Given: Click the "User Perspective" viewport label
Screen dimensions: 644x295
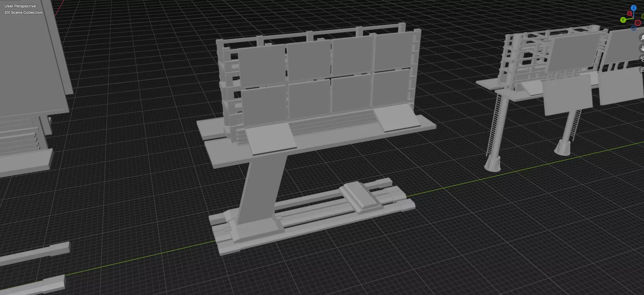Looking at the screenshot, I should 20,6.
